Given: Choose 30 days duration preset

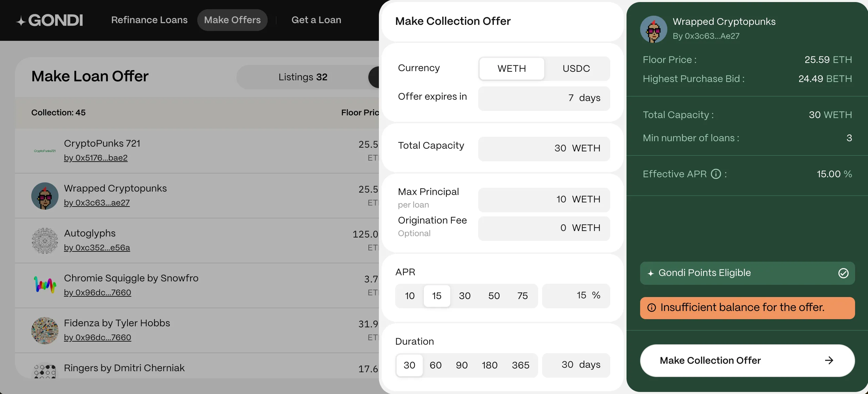Looking at the screenshot, I should click(410, 365).
